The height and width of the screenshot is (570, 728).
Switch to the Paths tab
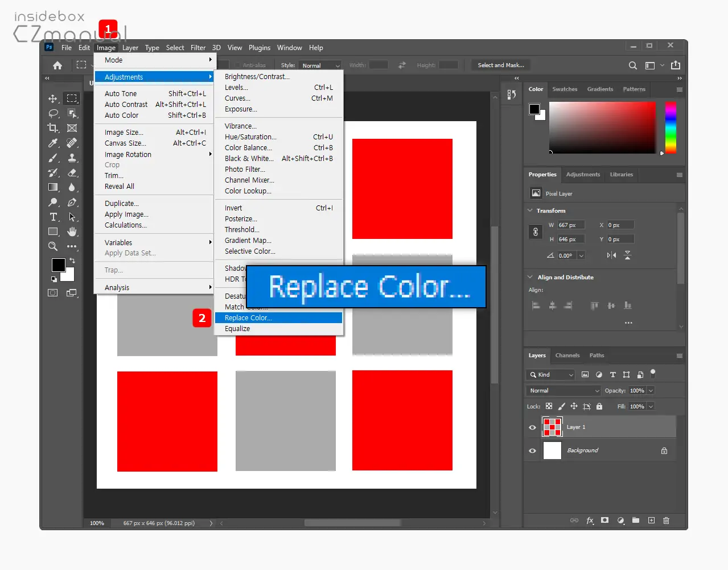pyautogui.click(x=597, y=356)
